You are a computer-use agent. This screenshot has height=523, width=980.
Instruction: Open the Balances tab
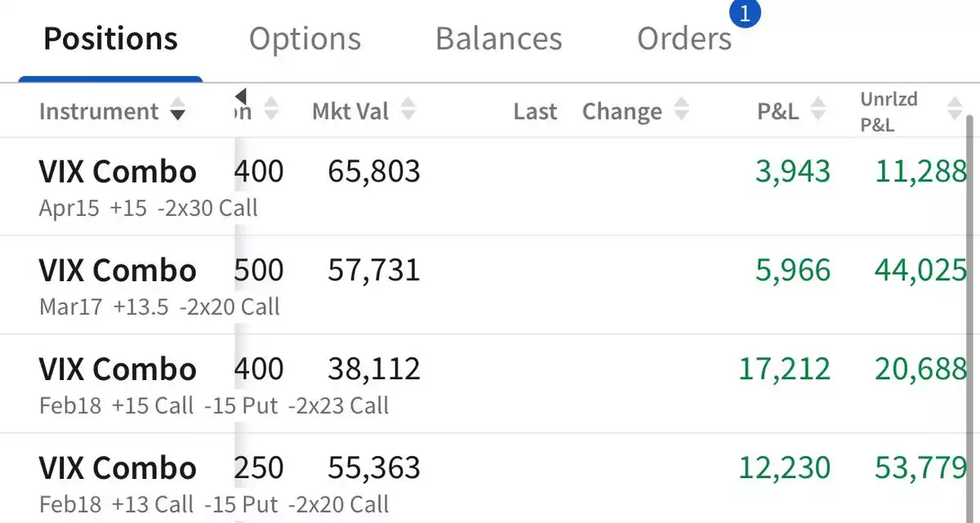coord(498,39)
